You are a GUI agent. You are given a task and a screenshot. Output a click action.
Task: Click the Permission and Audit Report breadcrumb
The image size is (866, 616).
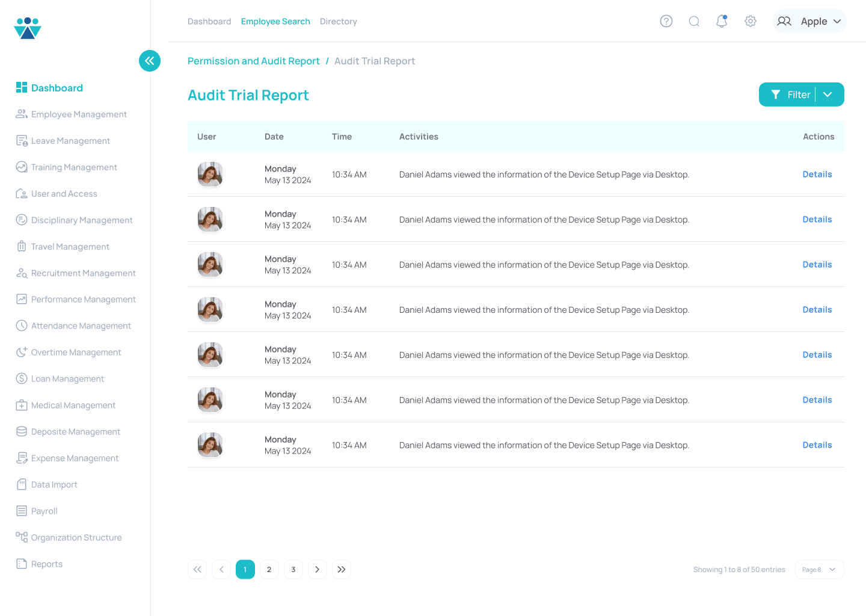coord(253,61)
